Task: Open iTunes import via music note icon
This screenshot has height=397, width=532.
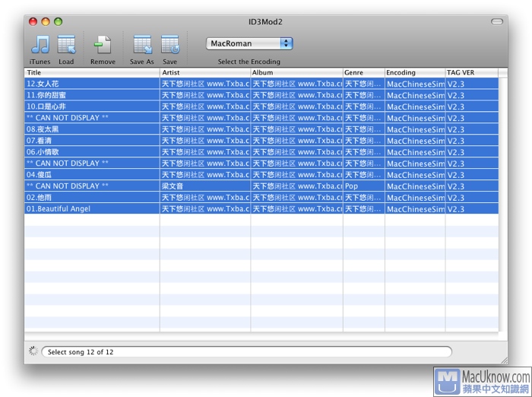Action: [x=40, y=45]
